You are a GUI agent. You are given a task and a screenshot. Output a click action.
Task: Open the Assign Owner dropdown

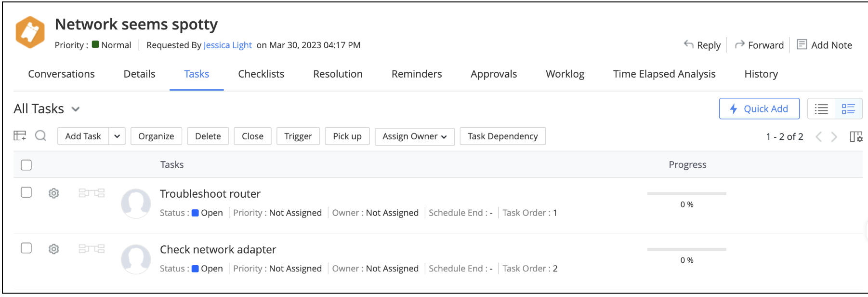tap(414, 136)
